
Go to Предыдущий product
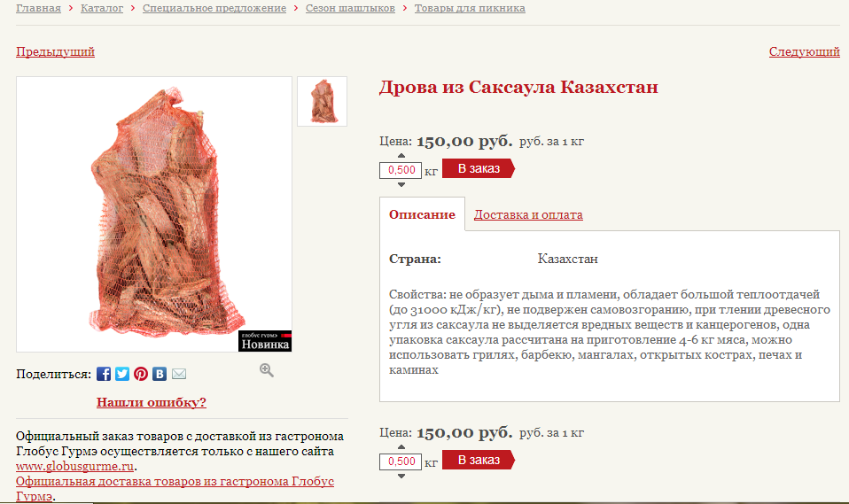pyautogui.click(x=55, y=52)
